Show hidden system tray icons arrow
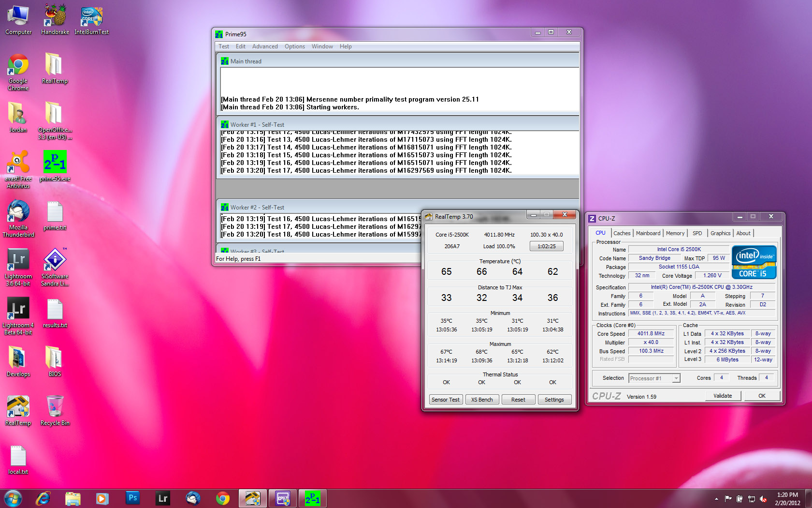The image size is (812, 508). click(x=716, y=498)
